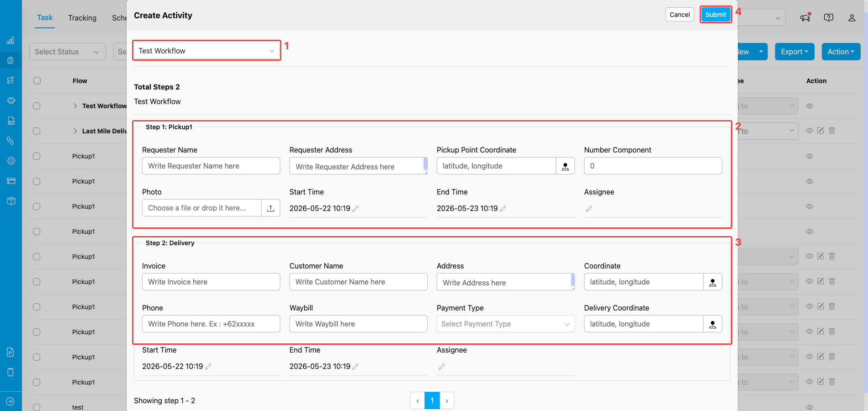The height and width of the screenshot is (411, 868).
Task: View Test Workflow row with eye icon
Action: click(810, 106)
